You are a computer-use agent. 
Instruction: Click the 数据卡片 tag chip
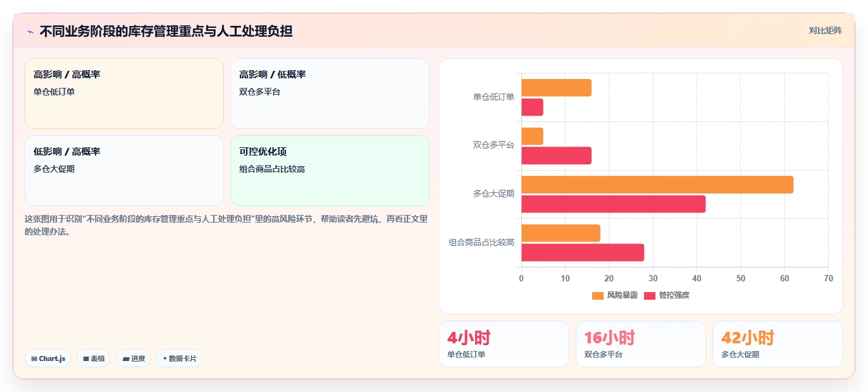point(180,358)
